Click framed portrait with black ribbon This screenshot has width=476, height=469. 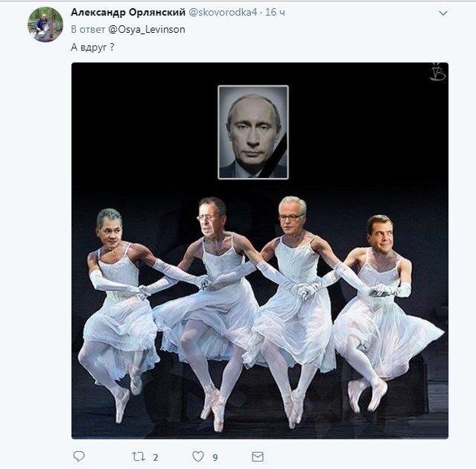(253, 133)
